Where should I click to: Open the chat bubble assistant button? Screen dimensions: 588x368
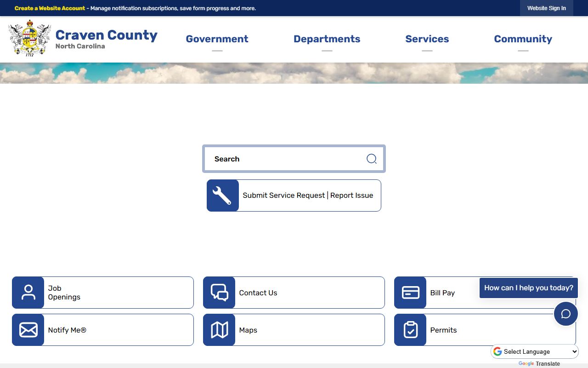click(x=565, y=314)
